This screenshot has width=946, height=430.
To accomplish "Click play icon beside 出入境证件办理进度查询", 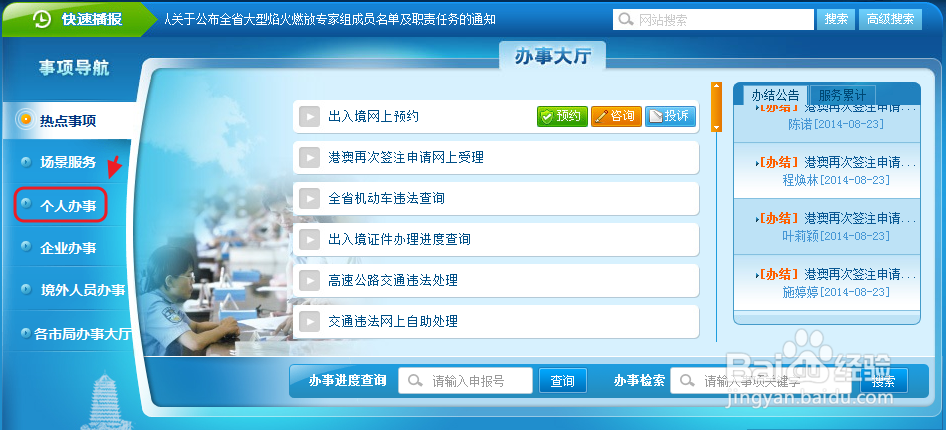I will (310, 239).
